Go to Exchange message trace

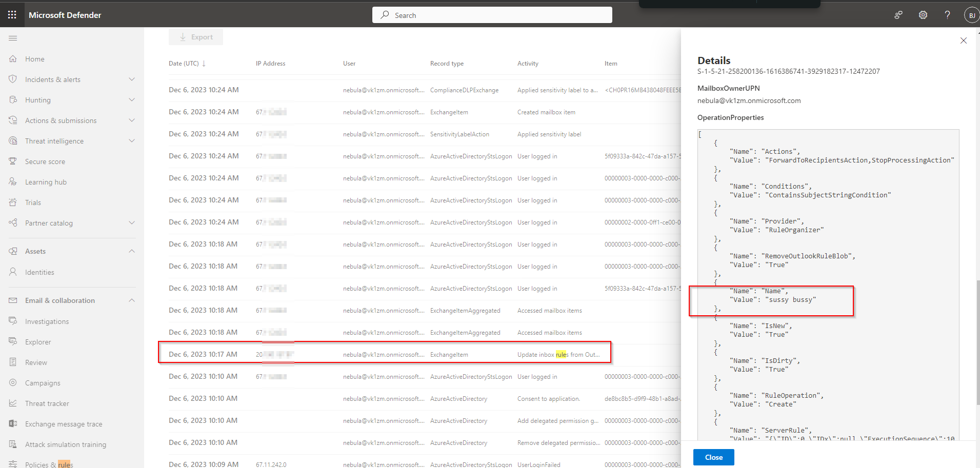(x=64, y=424)
